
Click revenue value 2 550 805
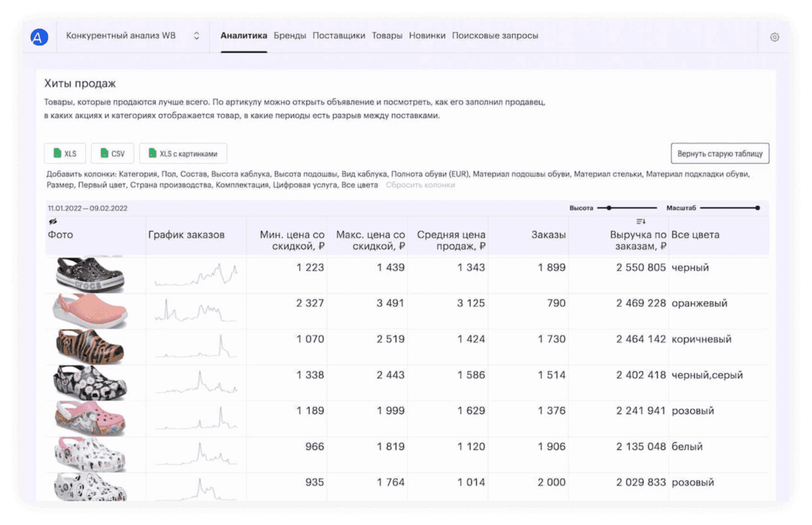[x=641, y=268]
